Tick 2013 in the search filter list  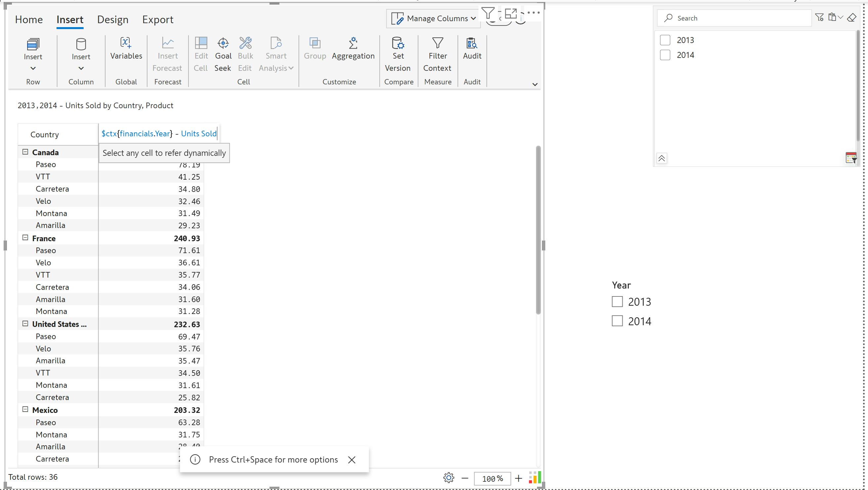click(665, 40)
